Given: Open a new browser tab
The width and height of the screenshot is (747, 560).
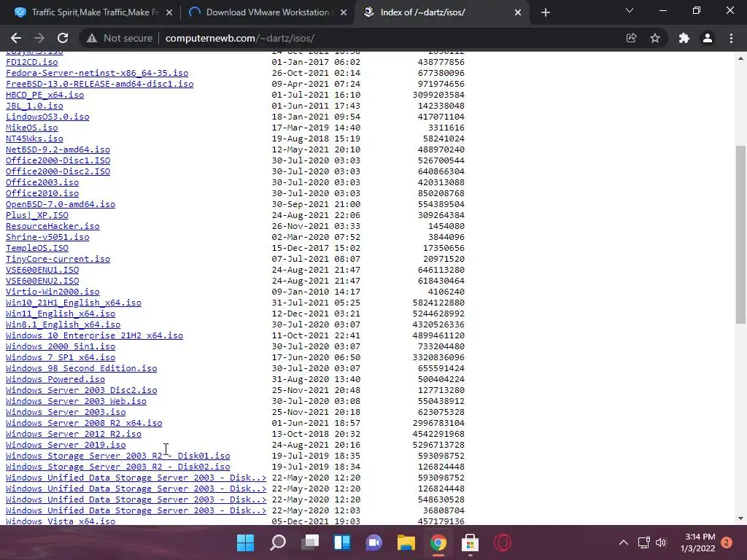Looking at the screenshot, I should (x=546, y=13).
